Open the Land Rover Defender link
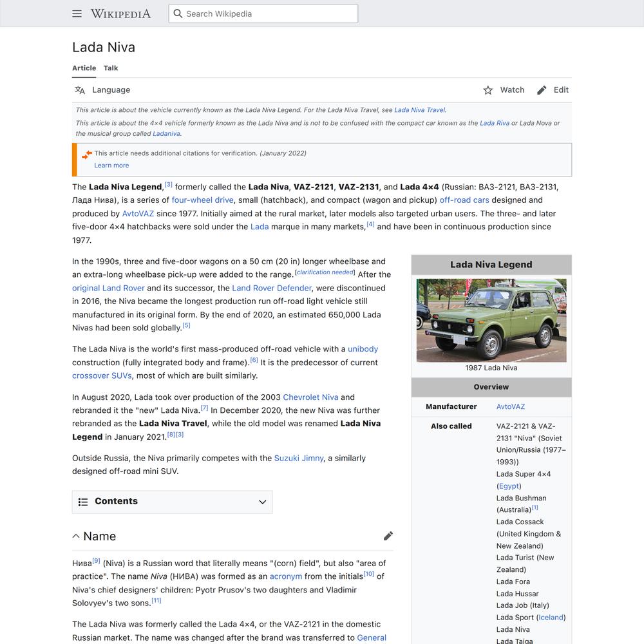The image size is (644, 644). 272,288
